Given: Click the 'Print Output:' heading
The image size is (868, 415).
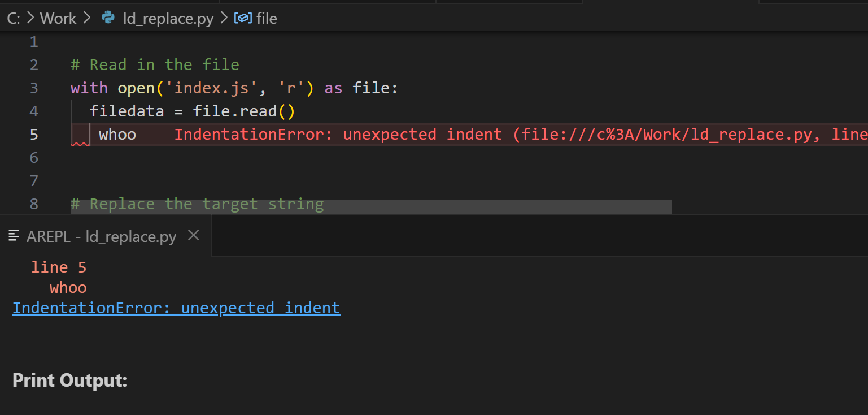Looking at the screenshot, I should [x=70, y=381].
